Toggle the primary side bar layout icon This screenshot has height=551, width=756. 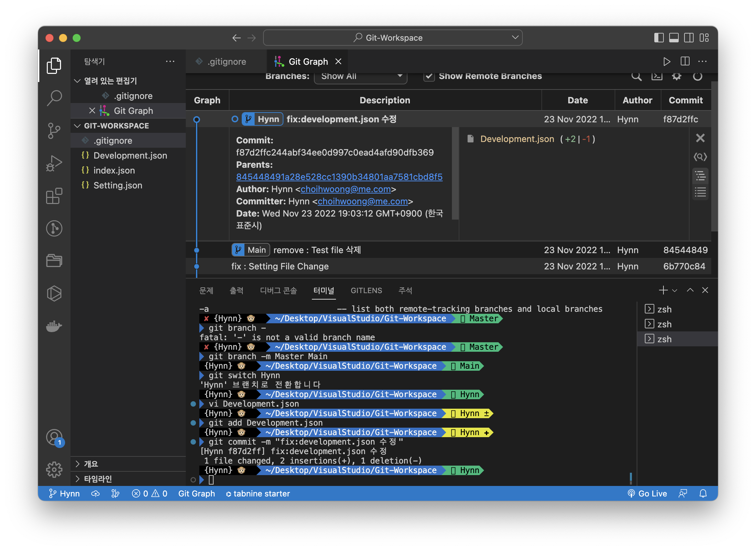(659, 38)
